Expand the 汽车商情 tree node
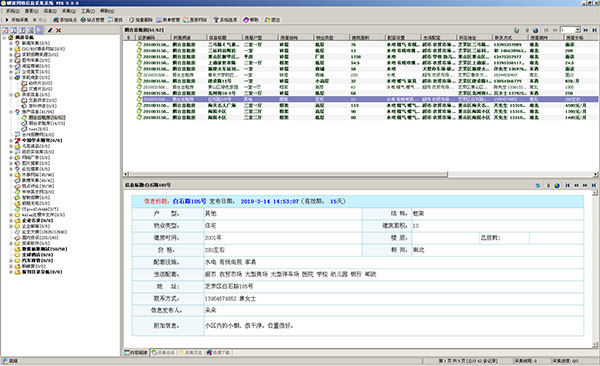The width and height of the screenshot is (600, 366). (x=11, y=261)
